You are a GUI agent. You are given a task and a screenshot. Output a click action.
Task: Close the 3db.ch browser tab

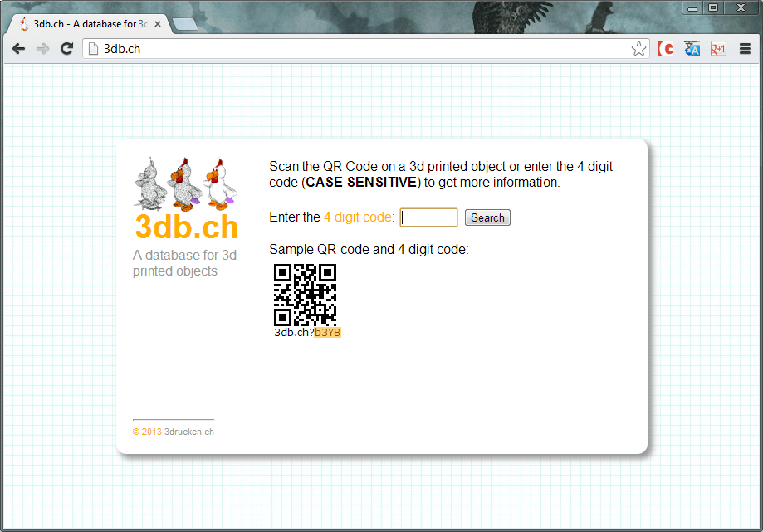[158, 24]
